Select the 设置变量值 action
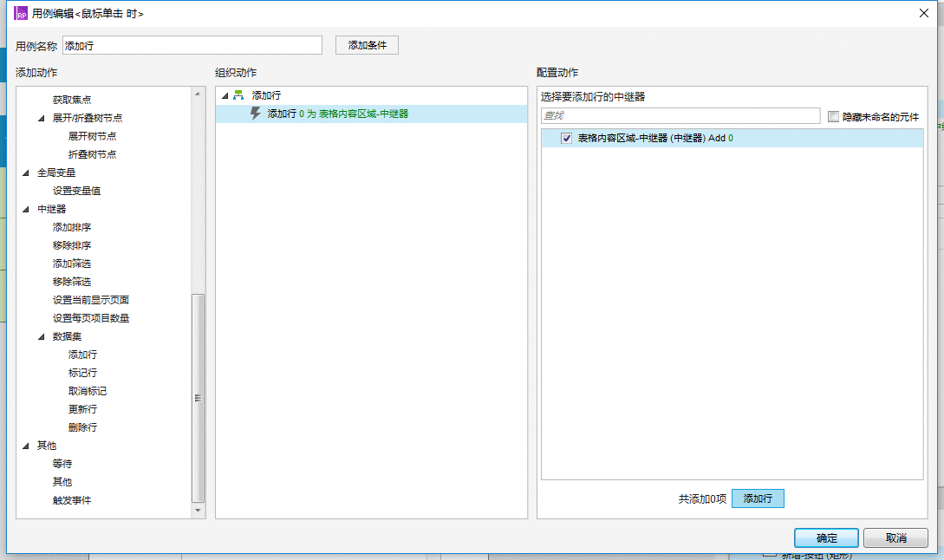This screenshot has width=944, height=560. click(76, 191)
